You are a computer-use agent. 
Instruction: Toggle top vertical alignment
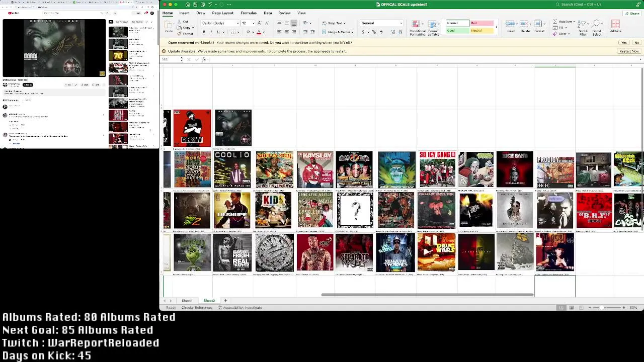(279, 23)
